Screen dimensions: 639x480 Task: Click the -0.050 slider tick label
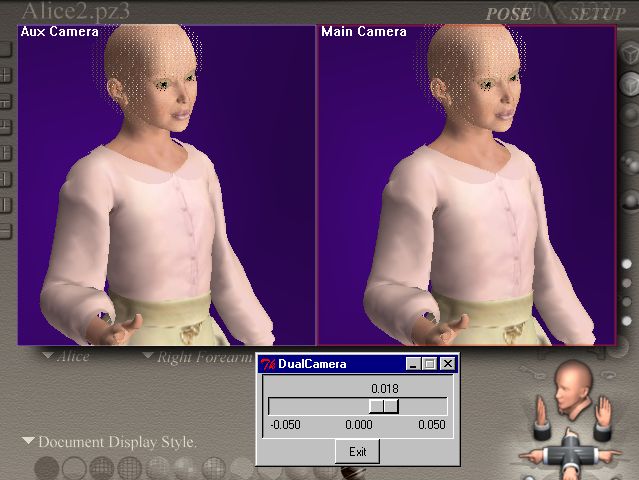pos(285,425)
